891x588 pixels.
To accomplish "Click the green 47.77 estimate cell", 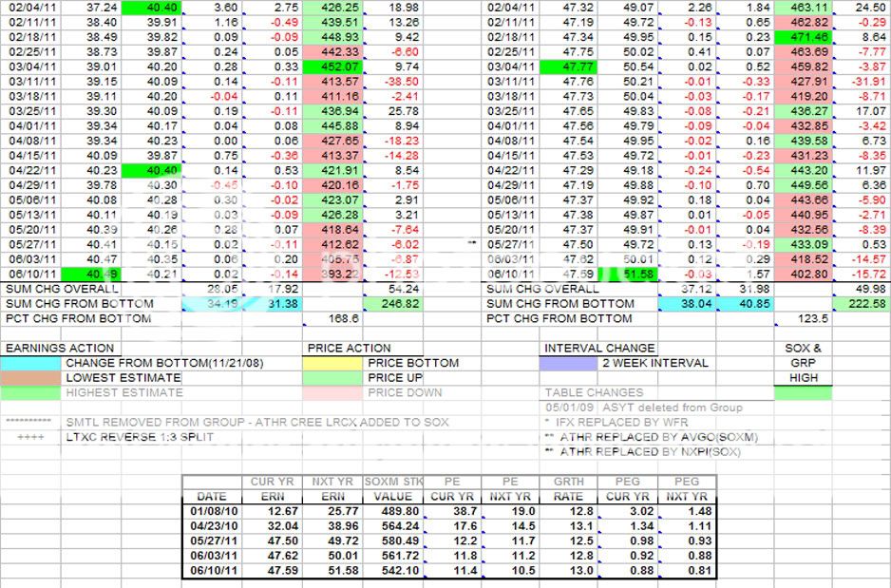I will 567,66.
